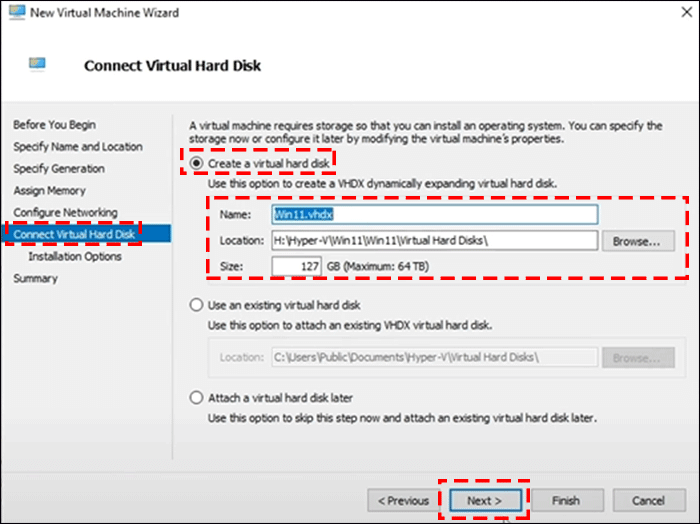Select the Connect Virtual Hard Disk step
Screen dimensions: 700x524
74,235
